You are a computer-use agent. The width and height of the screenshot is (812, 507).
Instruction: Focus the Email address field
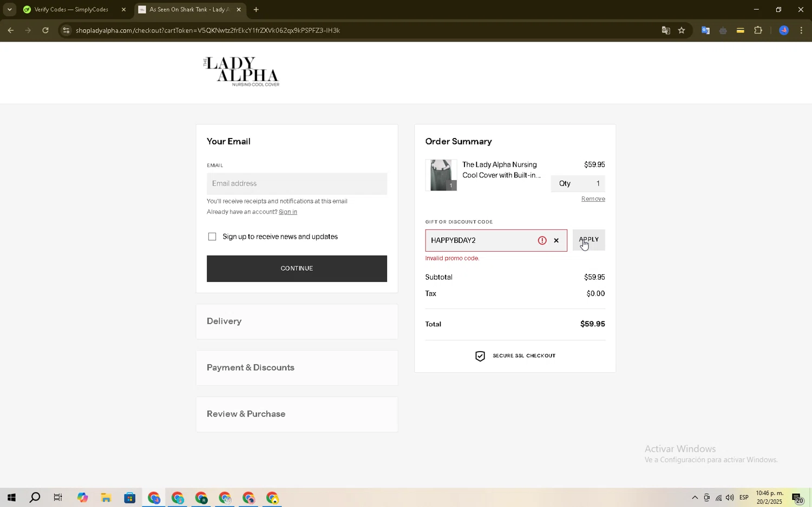(297, 184)
